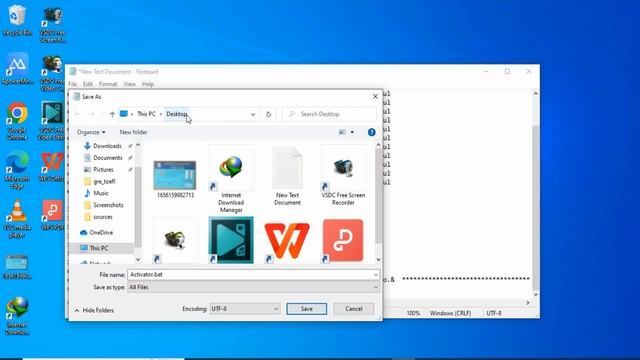Screen dimensions: 640x360
Task: Select the VSDC Video Editor shortcut in file list
Action: 231,240
